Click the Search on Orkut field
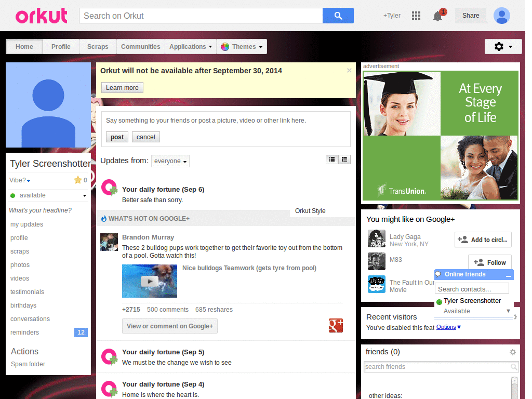532x399 pixels. [x=201, y=16]
